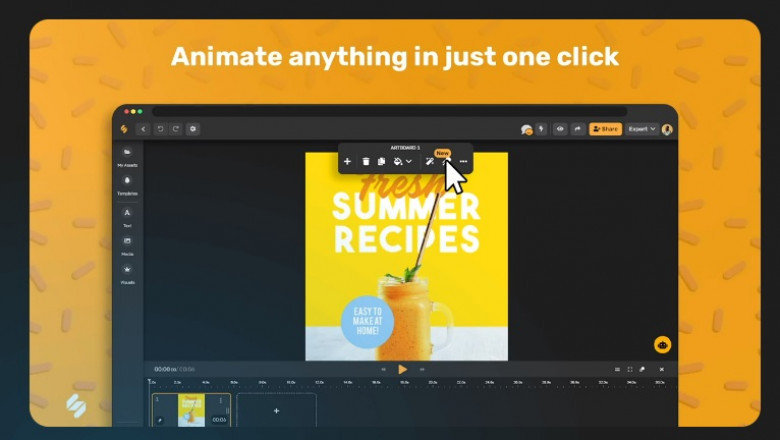This screenshot has width=780, height=440.
Task: Click the plus icon in artboard toolbar
Action: (347, 161)
